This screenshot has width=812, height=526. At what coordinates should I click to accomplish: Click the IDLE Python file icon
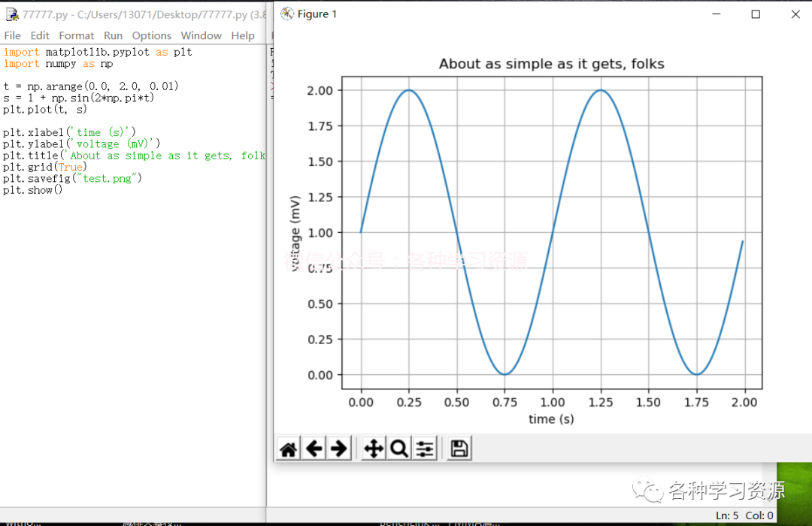12,14
